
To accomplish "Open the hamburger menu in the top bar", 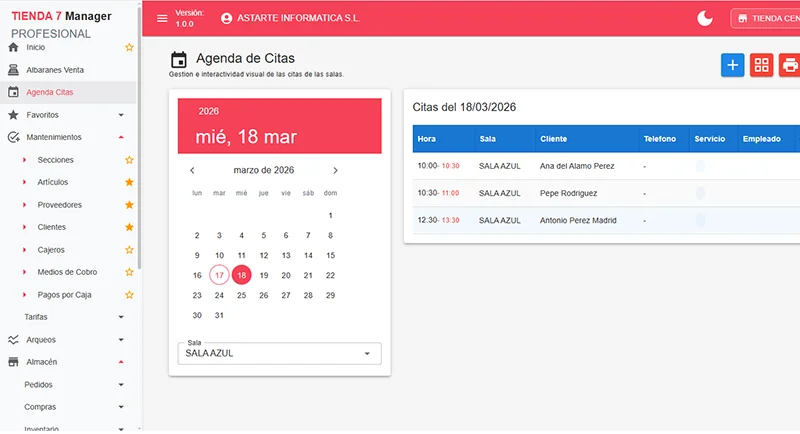I will [x=162, y=18].
